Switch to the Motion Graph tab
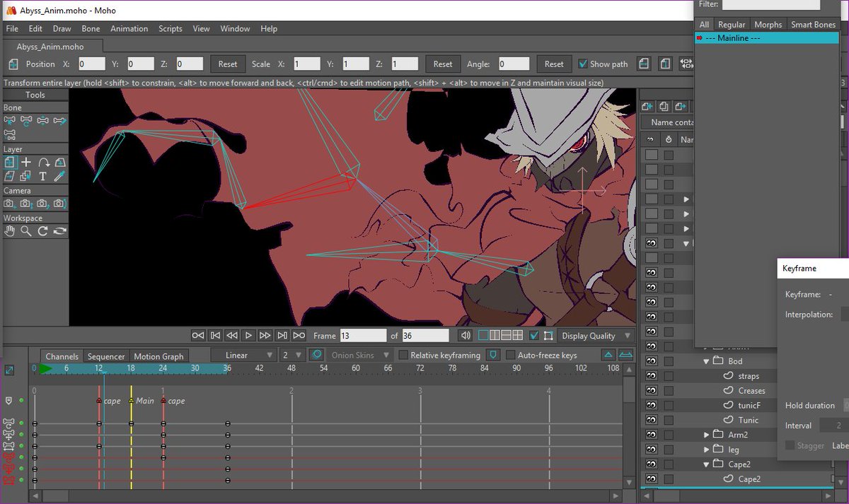The width and height of the screenshot is (849, 504). pos(158,356)
